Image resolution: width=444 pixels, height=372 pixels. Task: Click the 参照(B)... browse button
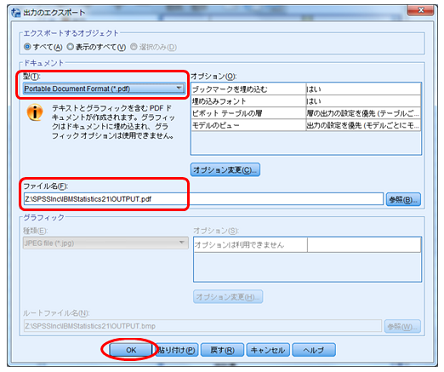[403, 200]
